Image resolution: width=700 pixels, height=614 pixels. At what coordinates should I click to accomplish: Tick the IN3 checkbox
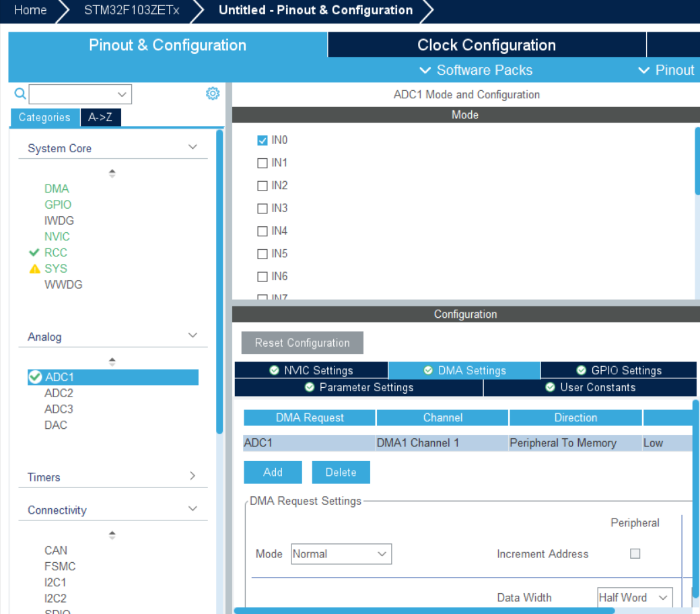point(262,209)
